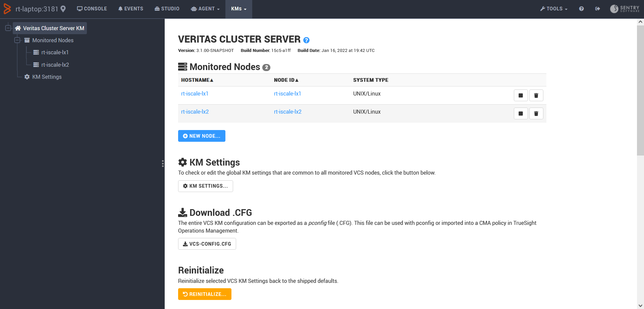The width and height of the screenshot is (644, 309).
Task: Switch to the CONSOLE section
Action: [x=92, y=9]
